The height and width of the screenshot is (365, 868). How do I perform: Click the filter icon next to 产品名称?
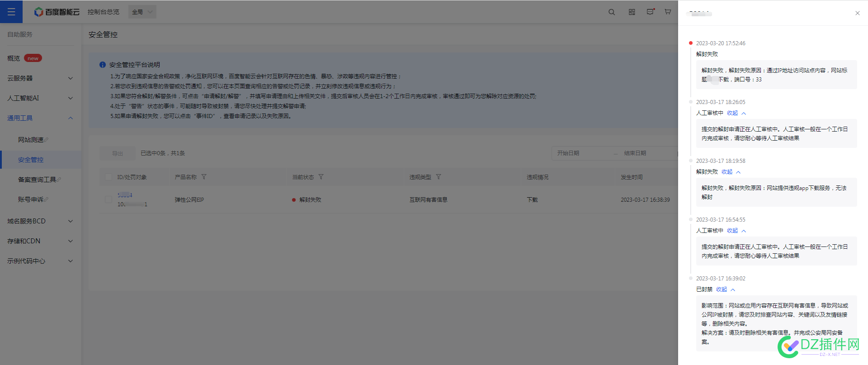click(x=204, y=177)
